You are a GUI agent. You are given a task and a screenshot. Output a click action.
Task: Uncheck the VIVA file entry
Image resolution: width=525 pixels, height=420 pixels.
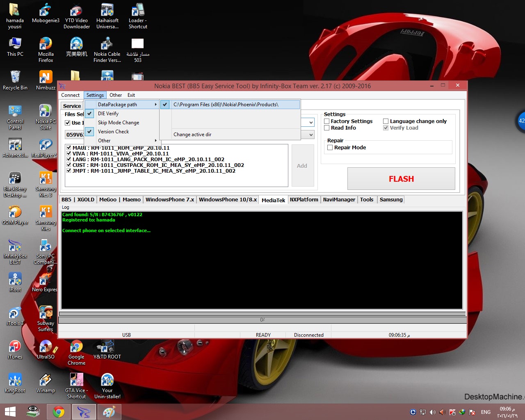click(69, 154)
